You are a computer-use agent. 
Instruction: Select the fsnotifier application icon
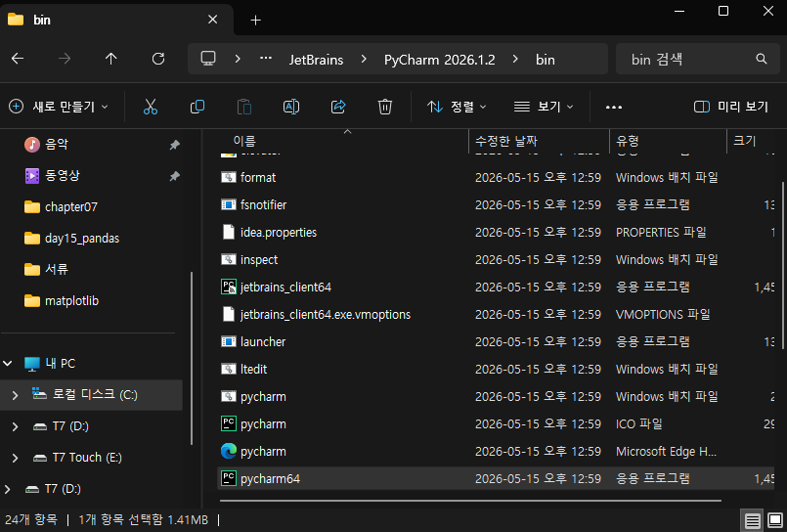click(x=229, y=204)
